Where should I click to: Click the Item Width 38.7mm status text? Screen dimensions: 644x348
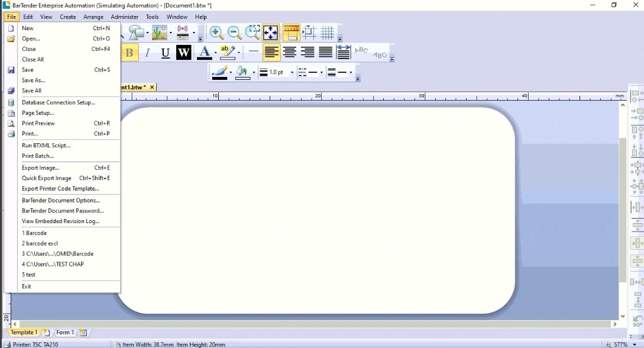148,344
